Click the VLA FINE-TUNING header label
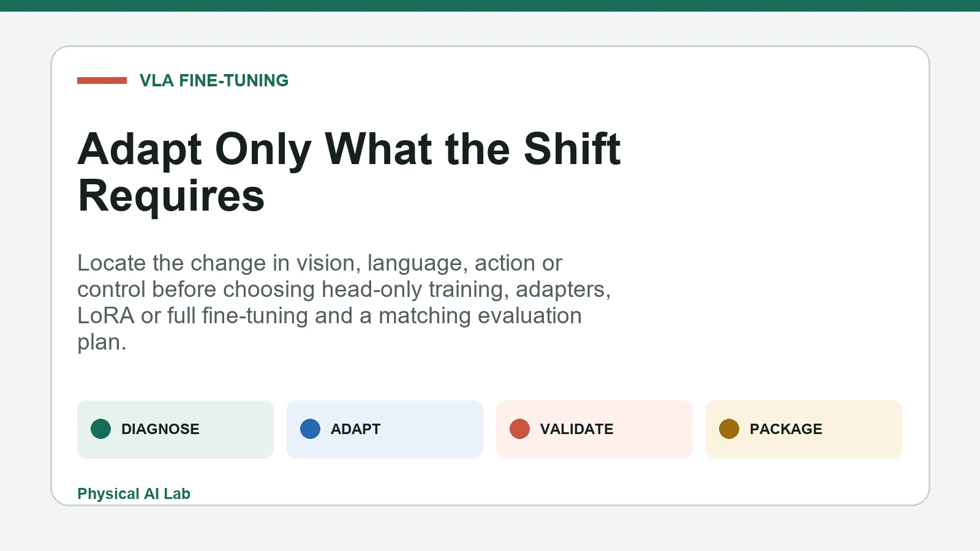Screen dimensions: 980x551 click(214, 80)
